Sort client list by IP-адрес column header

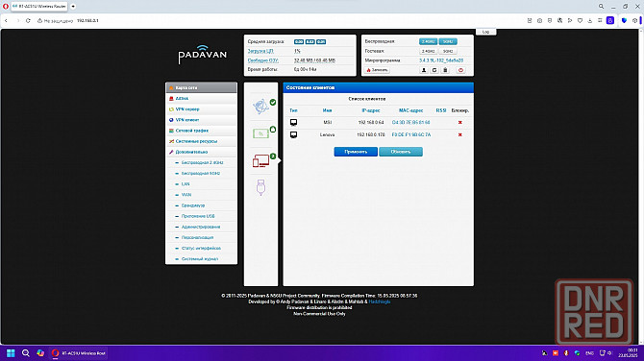point(370,110)
